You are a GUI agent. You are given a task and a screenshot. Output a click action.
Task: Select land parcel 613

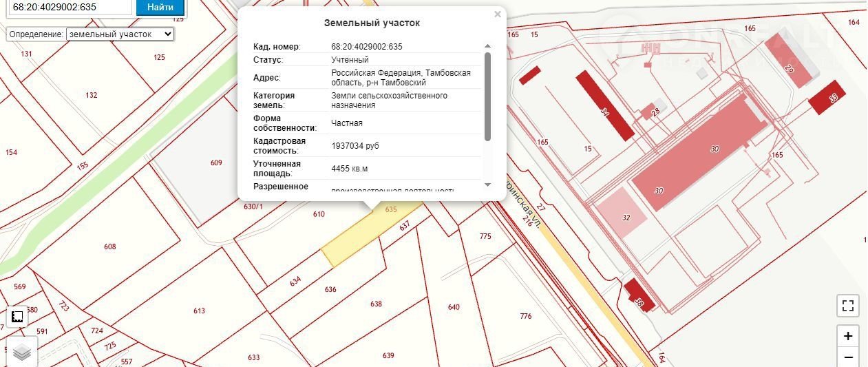tap(199, 311)
